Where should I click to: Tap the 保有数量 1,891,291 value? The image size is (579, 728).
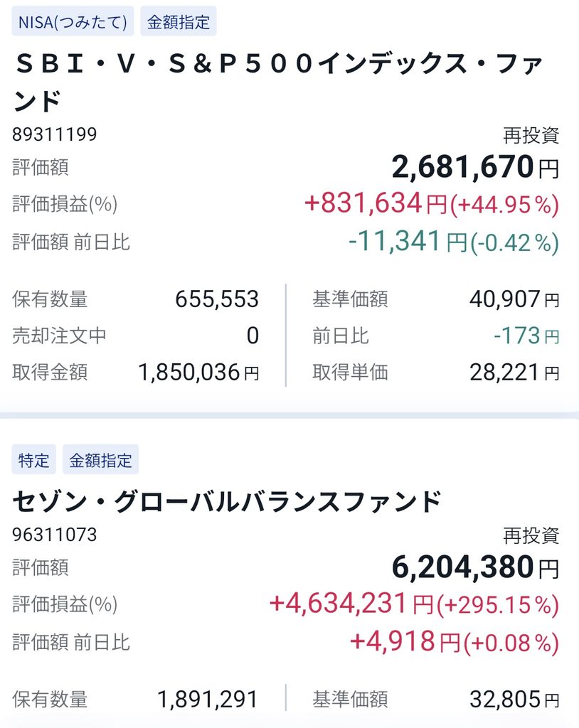tap(207, 700)
